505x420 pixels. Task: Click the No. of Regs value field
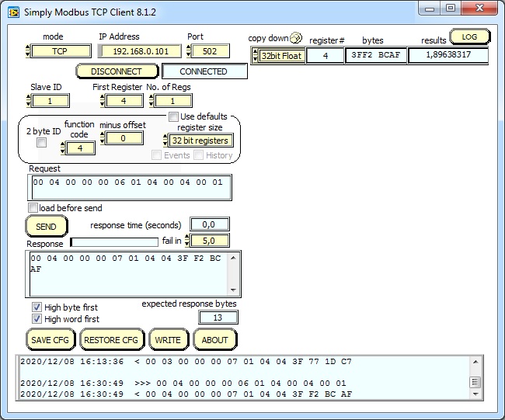173,101
